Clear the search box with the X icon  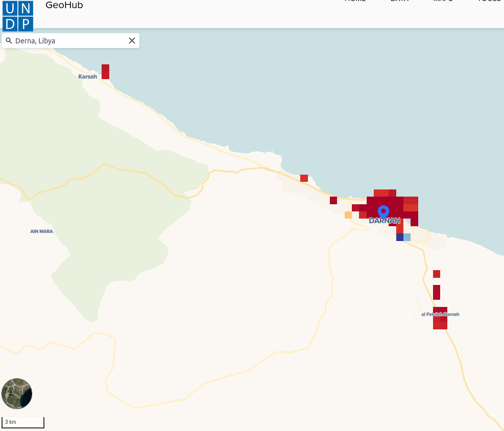[132, 40]
